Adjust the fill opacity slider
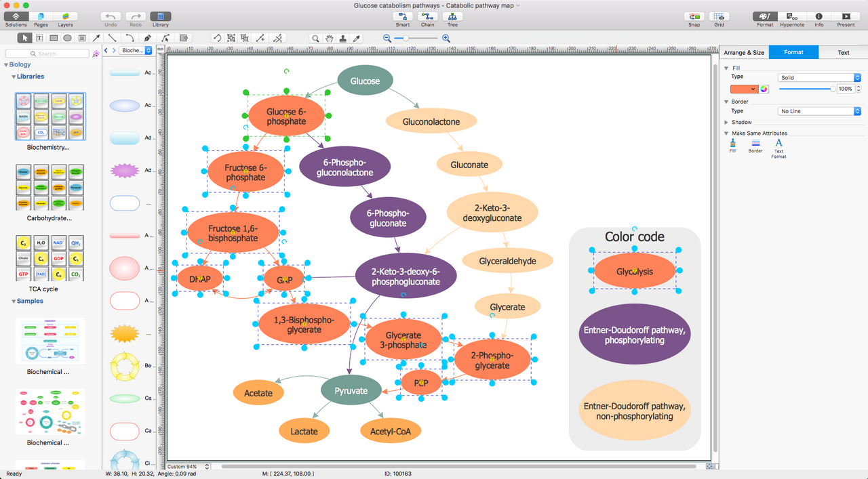The width and height of the screenshot is (868, 479). click(806, 89)
